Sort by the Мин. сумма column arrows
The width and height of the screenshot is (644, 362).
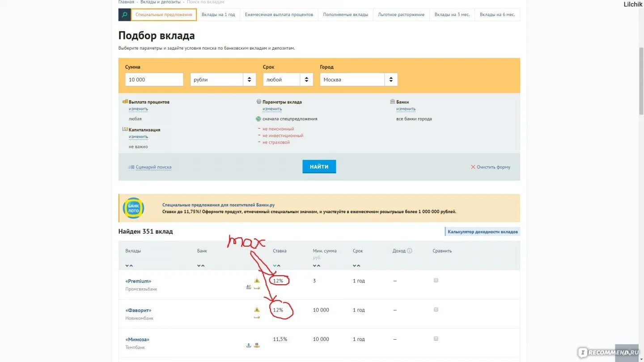coord(317,266)
